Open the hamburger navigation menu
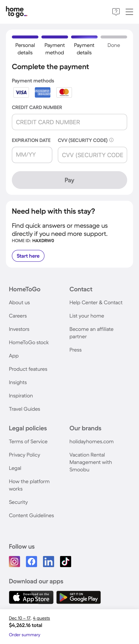Viewport: 139px width, 644px height. click(x=129, y=12)
